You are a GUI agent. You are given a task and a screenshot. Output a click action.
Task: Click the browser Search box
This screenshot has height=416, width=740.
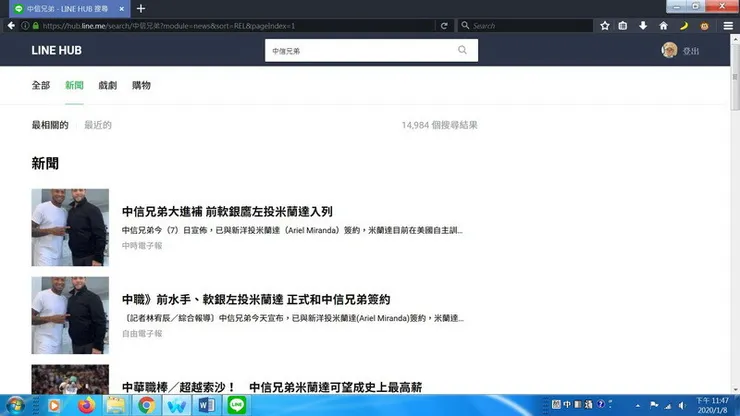[525, 25]
